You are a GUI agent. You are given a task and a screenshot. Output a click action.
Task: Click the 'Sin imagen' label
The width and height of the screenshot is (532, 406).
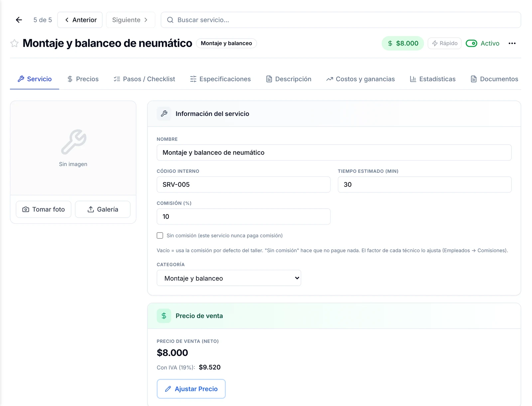[73, 164]
